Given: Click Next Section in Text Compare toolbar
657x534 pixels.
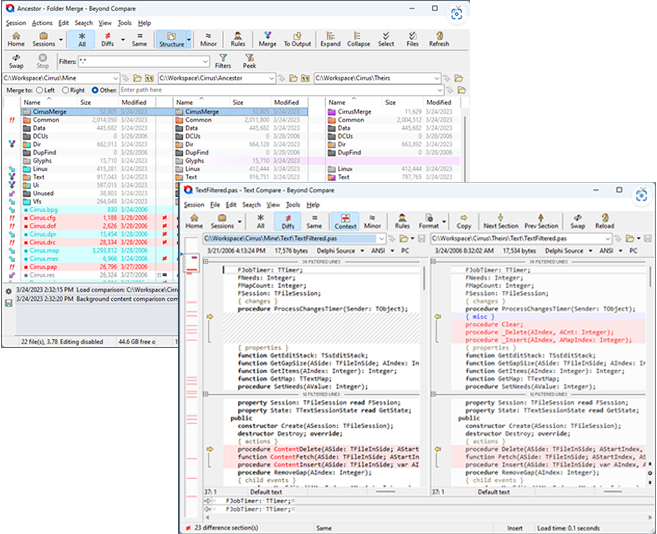Looking at the screenshot, I should 501,221.
